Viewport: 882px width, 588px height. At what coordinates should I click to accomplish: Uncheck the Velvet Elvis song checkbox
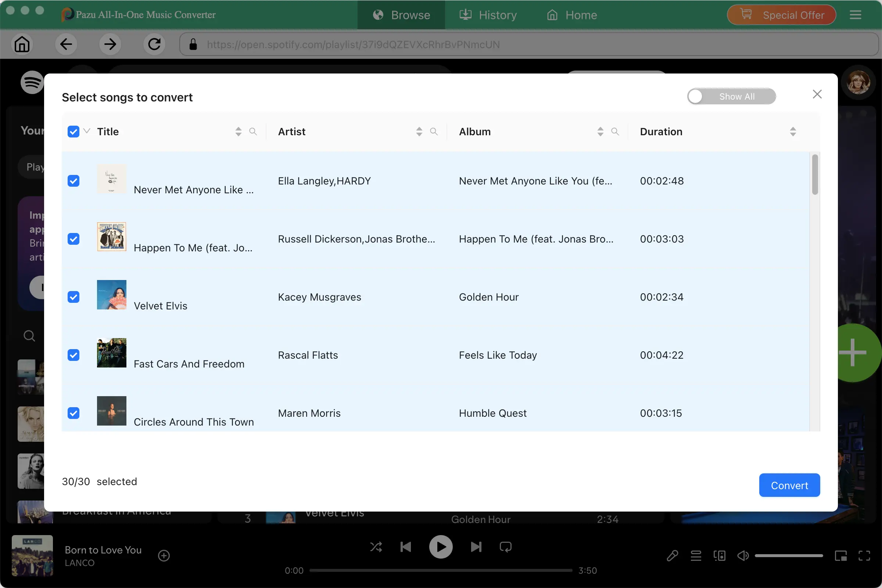point(73,297)
